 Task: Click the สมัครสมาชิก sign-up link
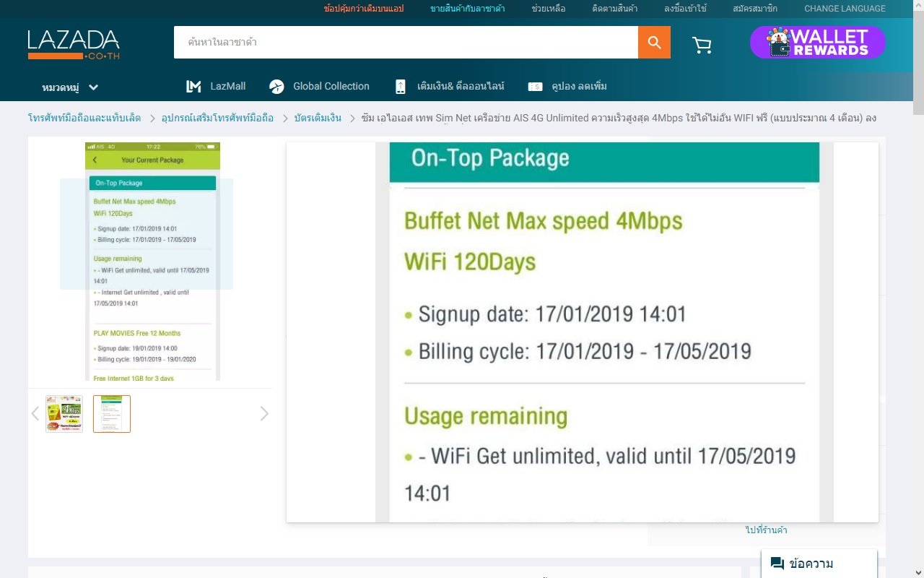tap(755, 9)
